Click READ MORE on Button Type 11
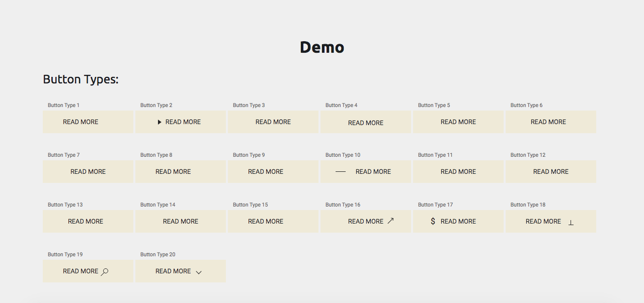644x303 pixels. (x=458, y=171)
